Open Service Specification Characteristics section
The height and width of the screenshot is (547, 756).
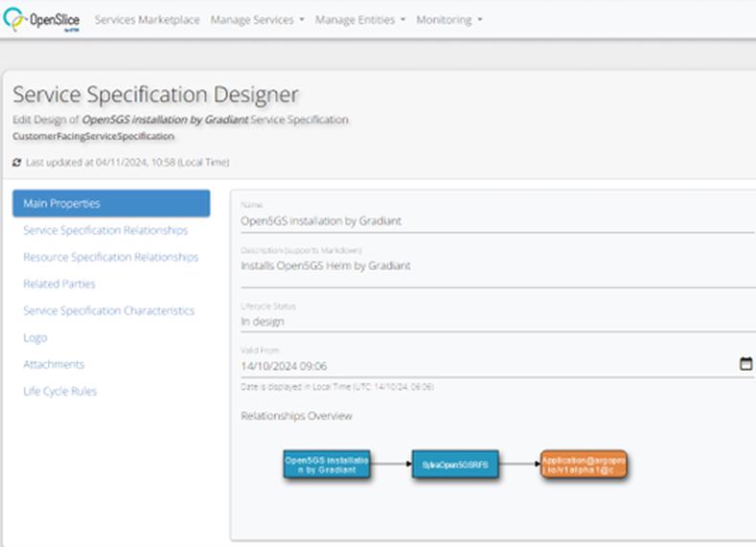tap(108, 310)
